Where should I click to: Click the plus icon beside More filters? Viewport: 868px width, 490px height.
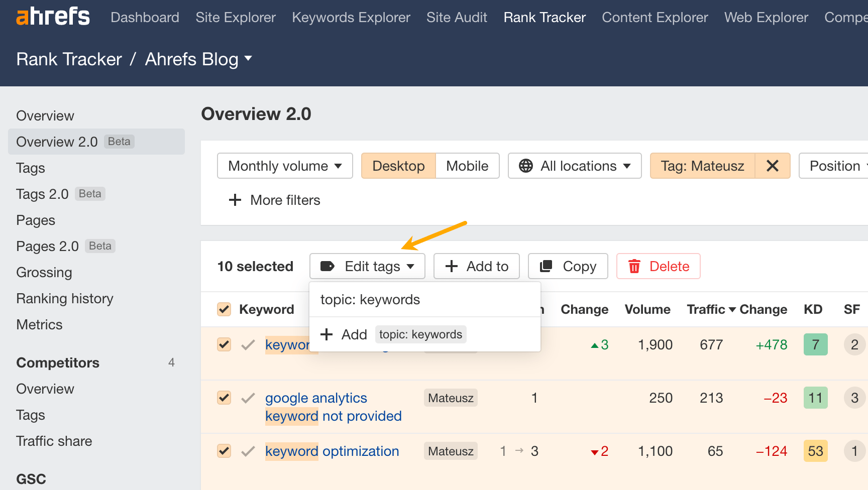235,200
